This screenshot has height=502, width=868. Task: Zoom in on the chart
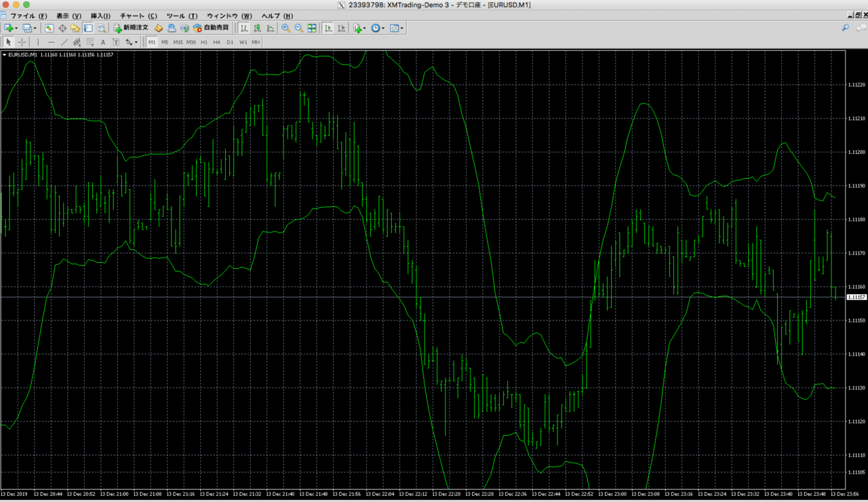point(285,28)
